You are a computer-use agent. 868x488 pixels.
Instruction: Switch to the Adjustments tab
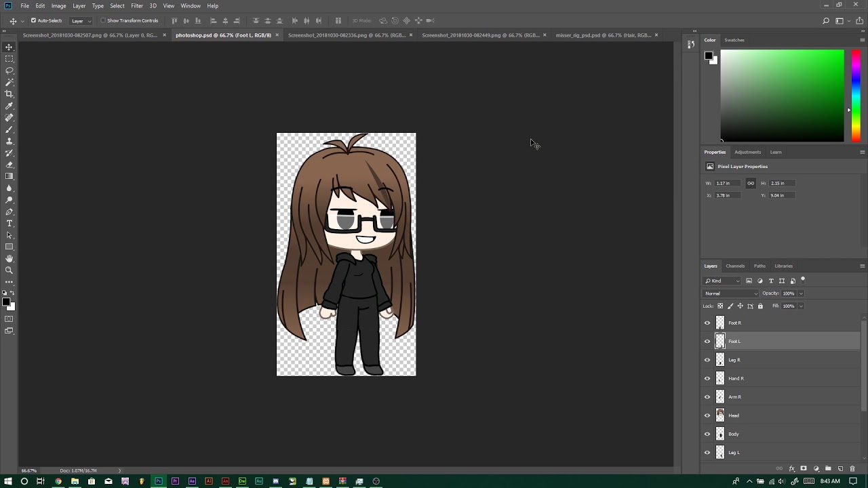(747, 152)
